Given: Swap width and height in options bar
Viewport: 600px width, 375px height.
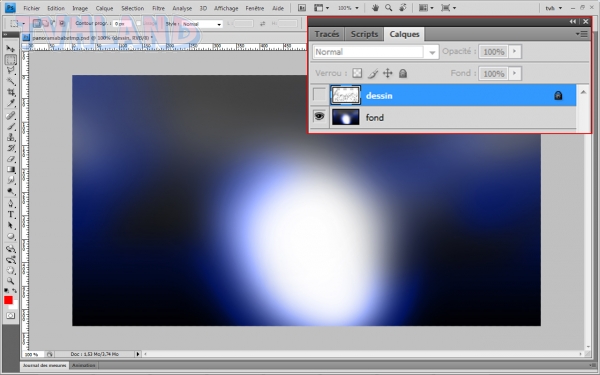Looking at the screenshot, I should click(x=262, y=24).
